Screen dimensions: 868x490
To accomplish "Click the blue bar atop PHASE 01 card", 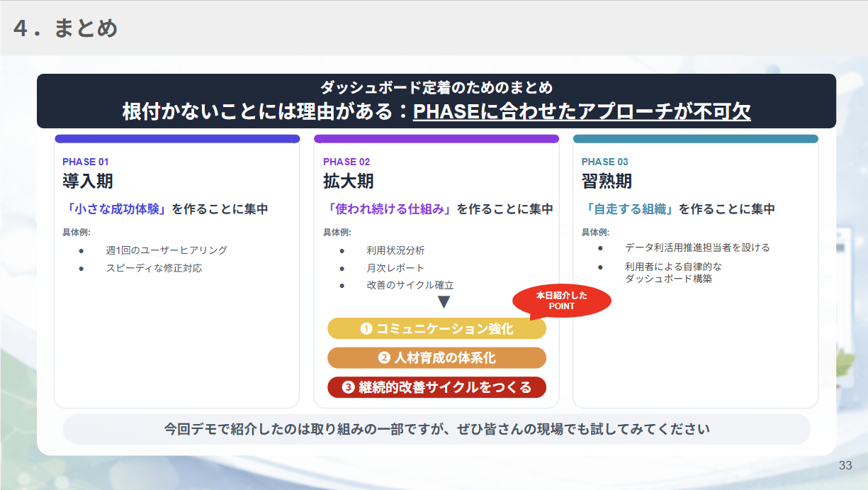I will (x=177, y=139).
